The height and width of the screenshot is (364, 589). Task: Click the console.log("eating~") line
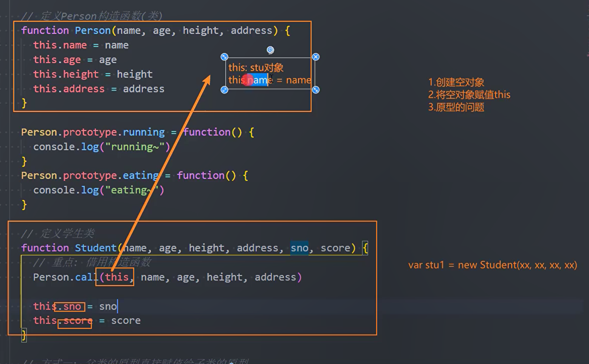[99, 190]
